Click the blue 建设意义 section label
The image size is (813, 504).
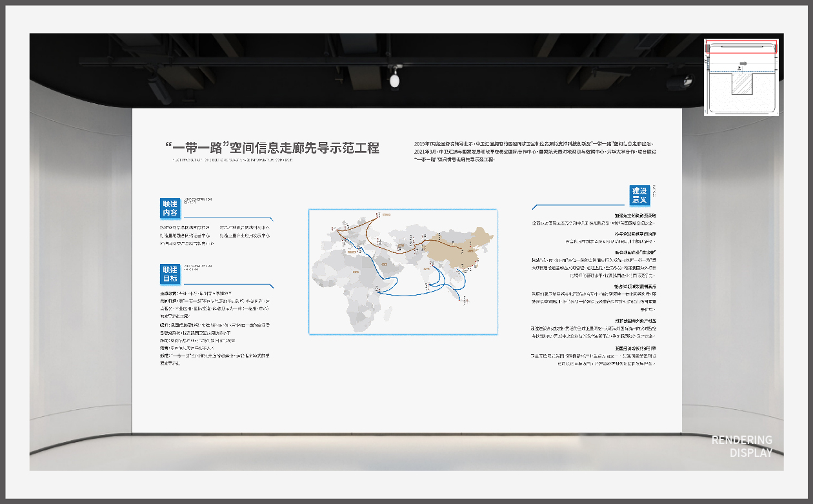[639, 196]
